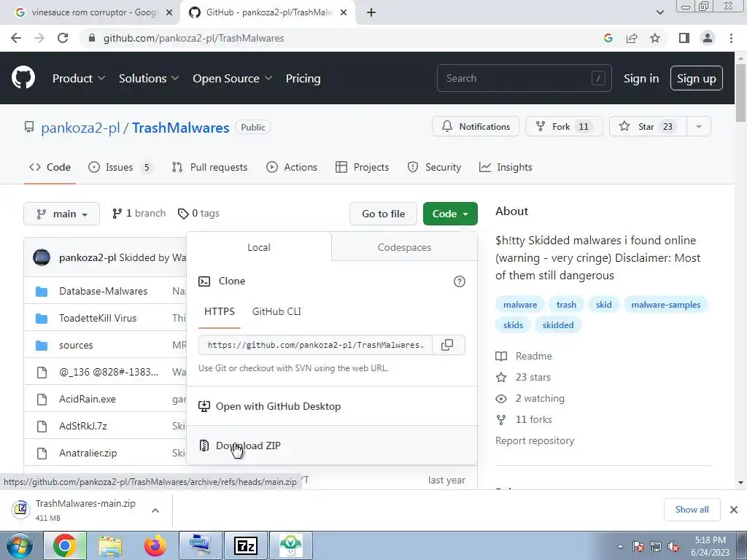Select HTTPS clone option
Screen dimensions: 747x560
point(220,312)
